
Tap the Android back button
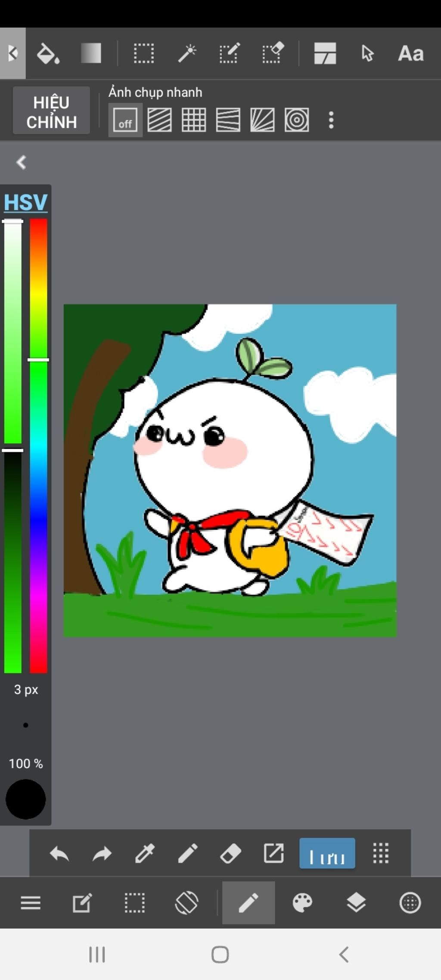(344, 955)
